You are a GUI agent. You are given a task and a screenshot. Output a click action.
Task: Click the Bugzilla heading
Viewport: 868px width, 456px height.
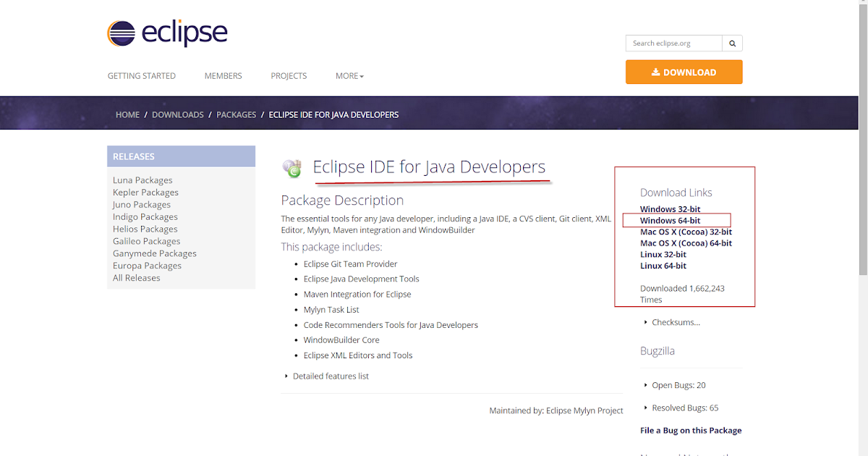(658, 351)
